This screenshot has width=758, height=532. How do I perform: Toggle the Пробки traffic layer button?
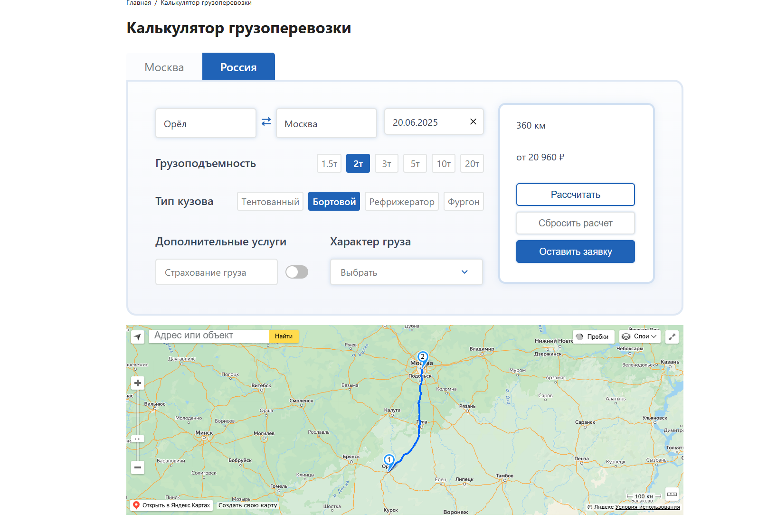pyautogui.click(x=593, y=336)
